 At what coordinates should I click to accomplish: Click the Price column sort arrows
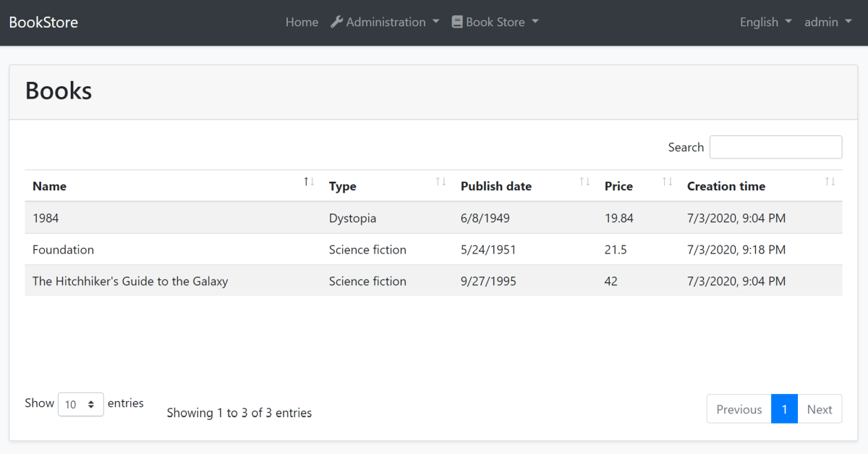667,181
